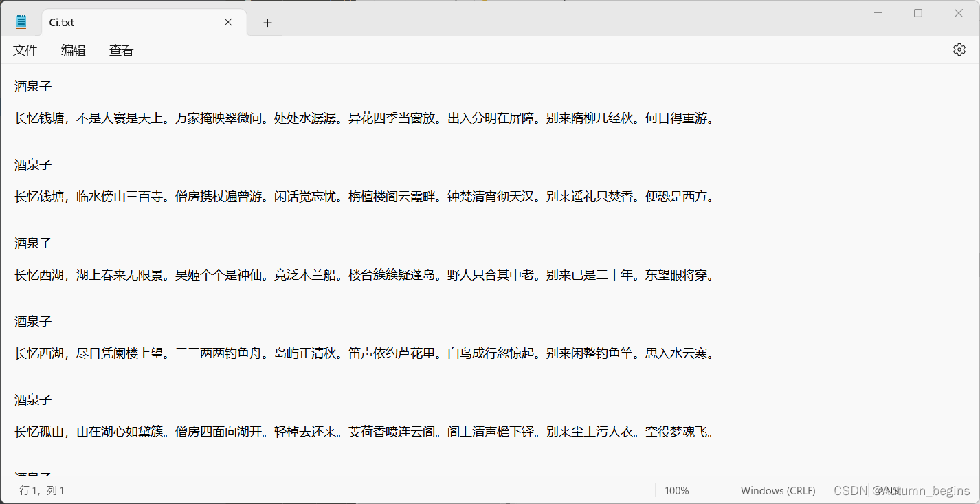Click the Notepad app icon in the title bar
Image resolution: width=980 pixels, height=504 pixels.
click(21, 22)
